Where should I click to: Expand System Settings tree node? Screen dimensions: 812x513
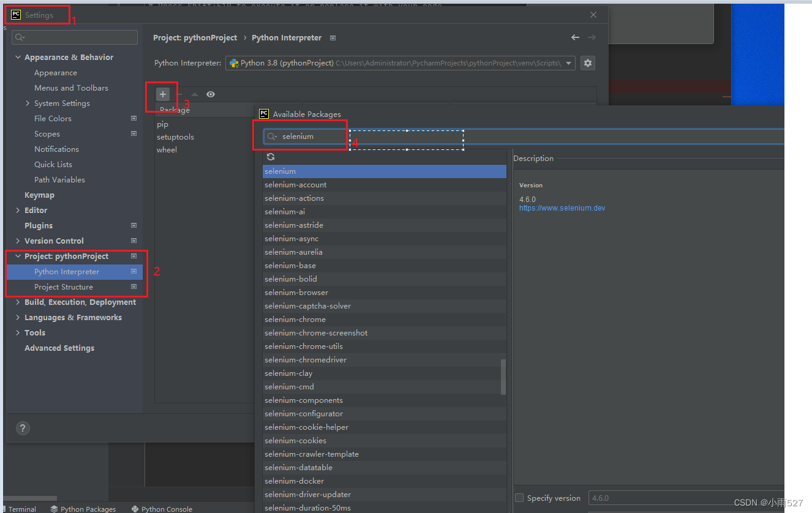(x=28, y=103)
